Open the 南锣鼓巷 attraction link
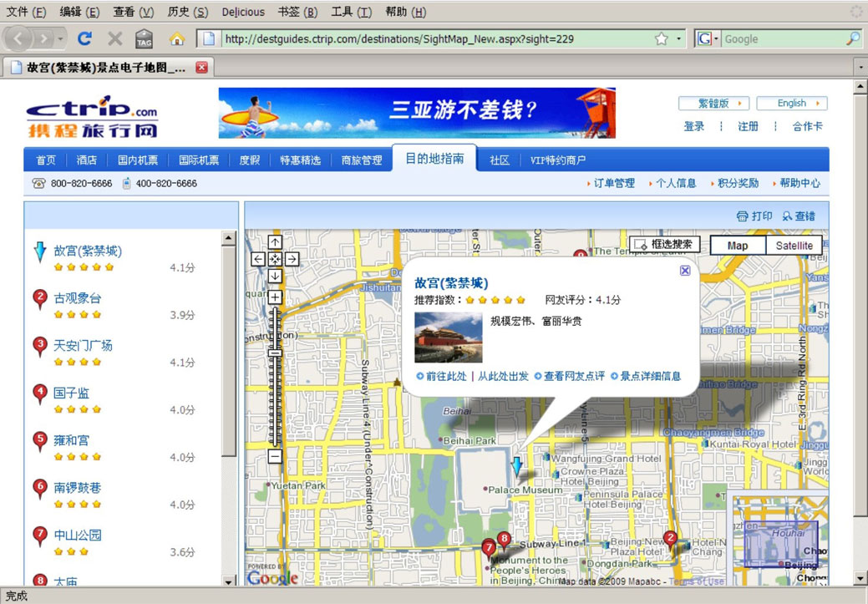Viewport: 868px width, 604px height. pos(78,488)
